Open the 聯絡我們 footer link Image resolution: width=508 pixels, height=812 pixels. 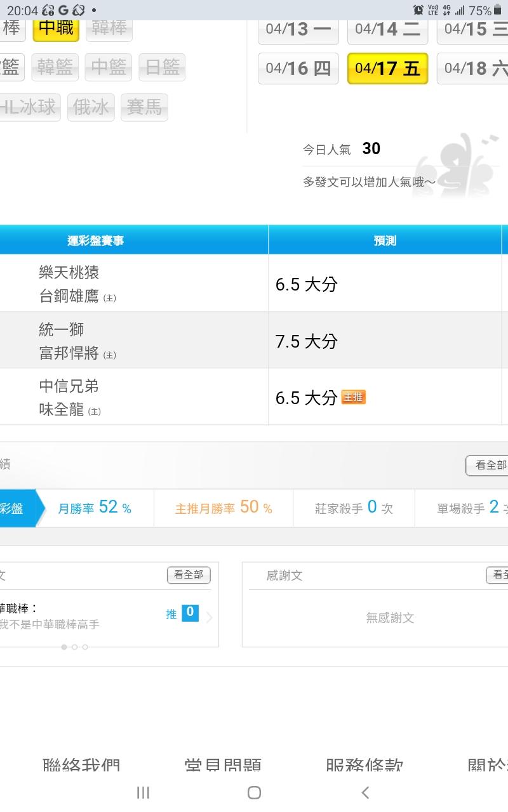[81, 765]
